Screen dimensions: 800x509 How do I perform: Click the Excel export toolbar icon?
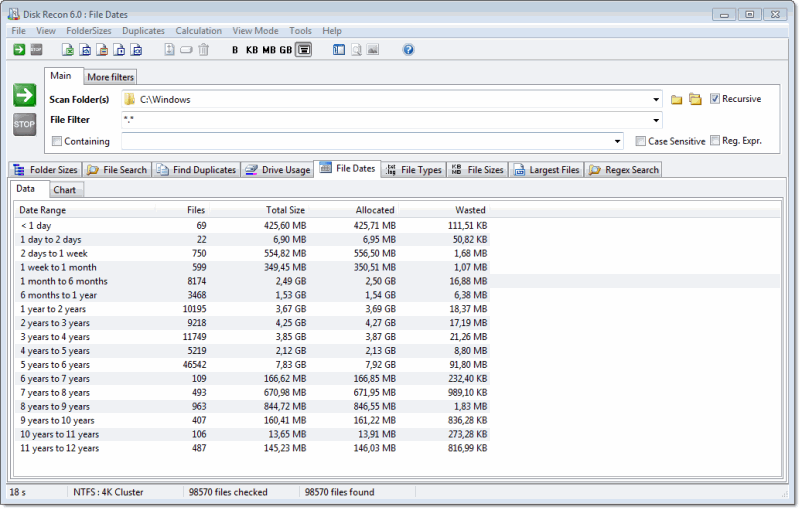(x=68, y=49)
